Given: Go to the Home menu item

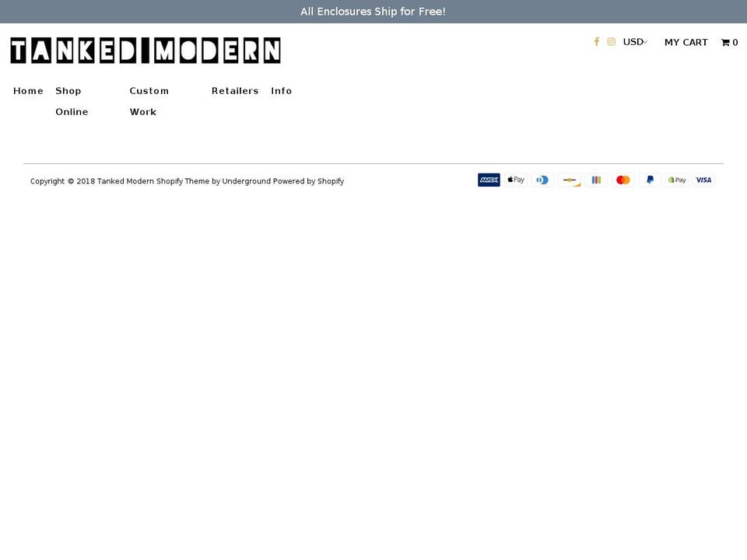Looking at the screenshot, I should coord(28,91).
